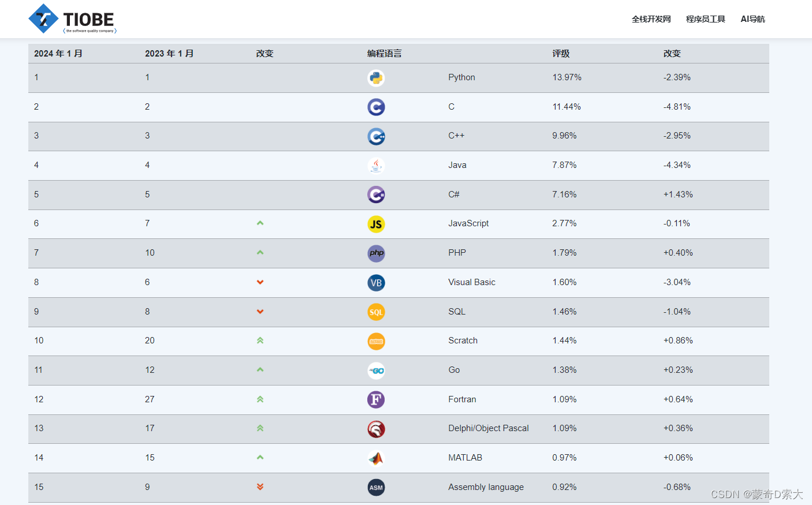Click the 9.96% rating value

[x=564, y=136]
